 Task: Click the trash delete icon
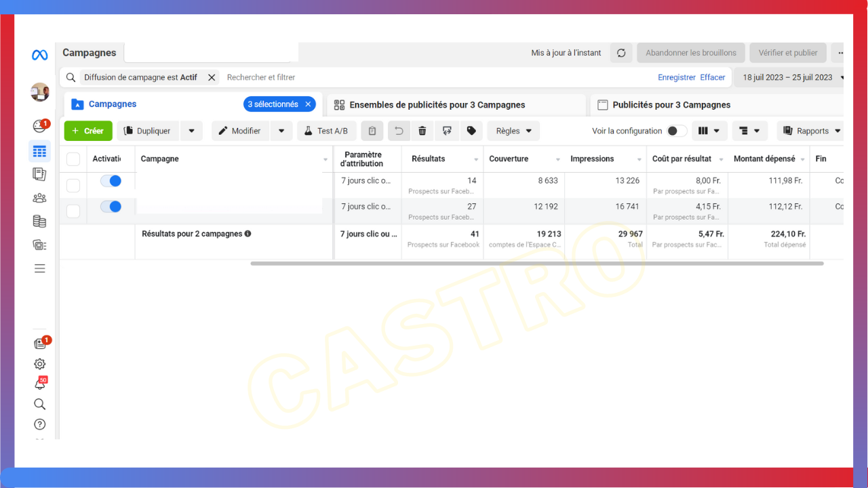tap(422, 131)
